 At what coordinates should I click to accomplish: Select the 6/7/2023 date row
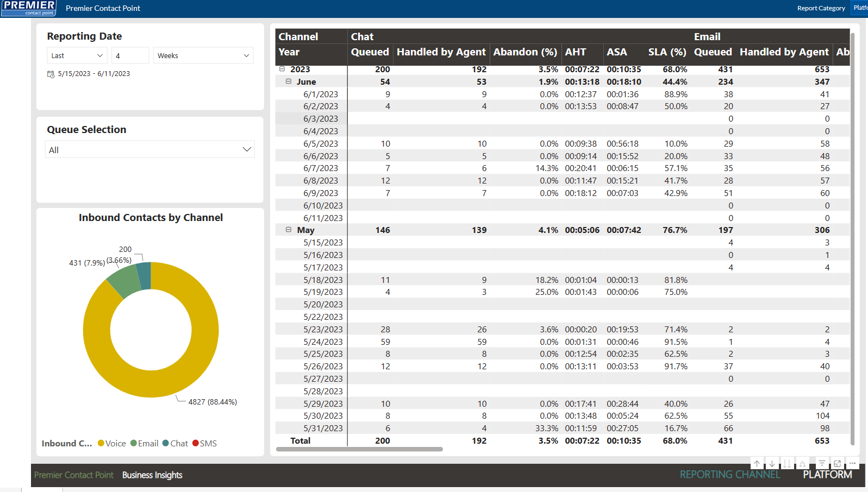321,168
